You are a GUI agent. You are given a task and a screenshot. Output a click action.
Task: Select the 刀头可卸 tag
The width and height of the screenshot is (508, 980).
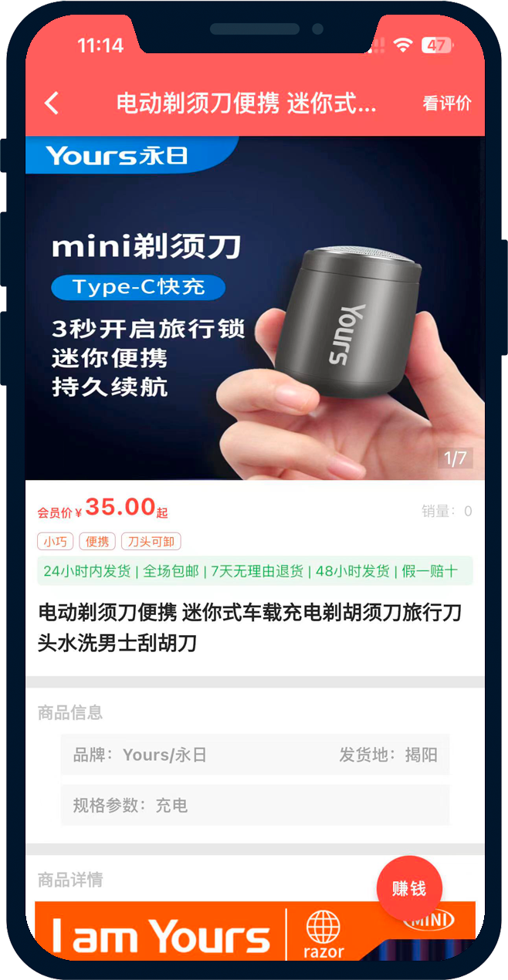(x=151, y=542)
